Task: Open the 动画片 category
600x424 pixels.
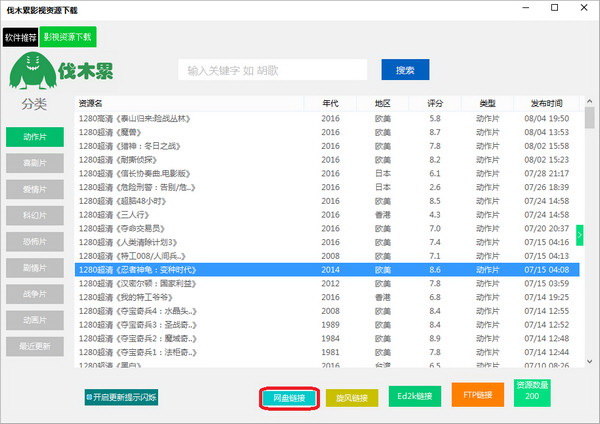Action: tap(35, 320)
